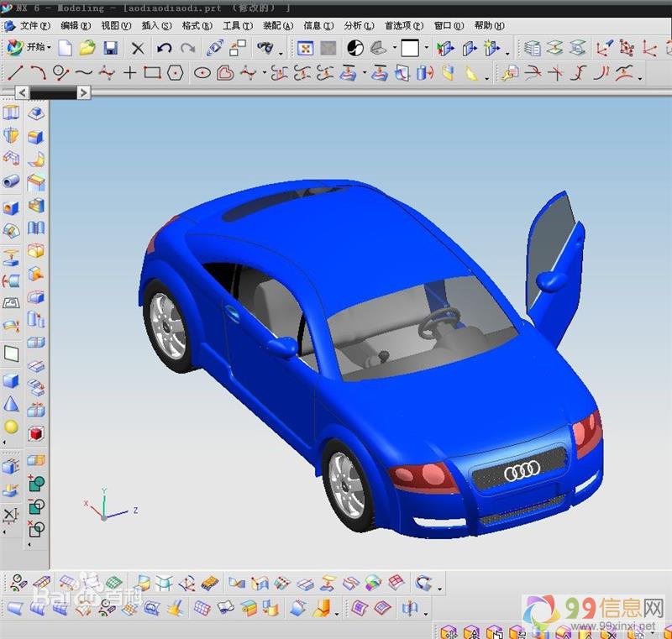This screenshot has height=639, width=672.
Task: Click the Delete X icon
Action: [138, 49]
